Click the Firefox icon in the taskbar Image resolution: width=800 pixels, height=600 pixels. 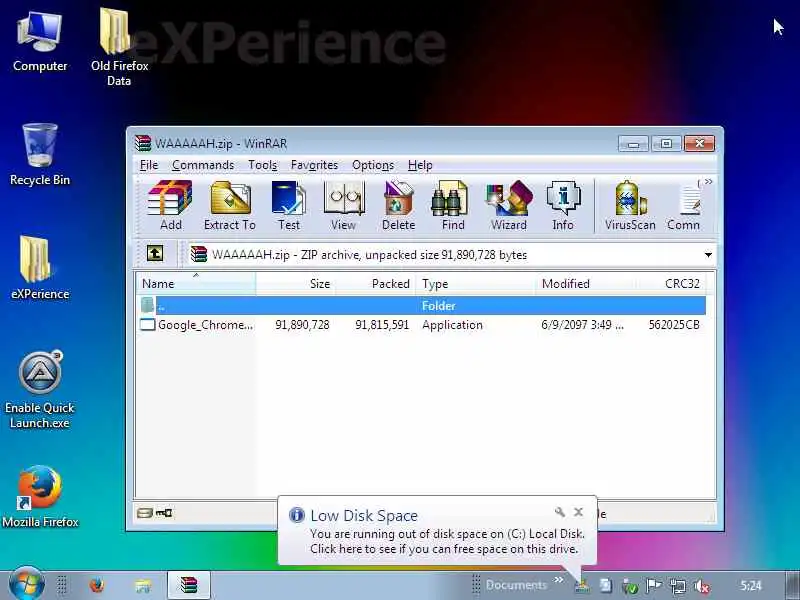[x=96, y=585]
